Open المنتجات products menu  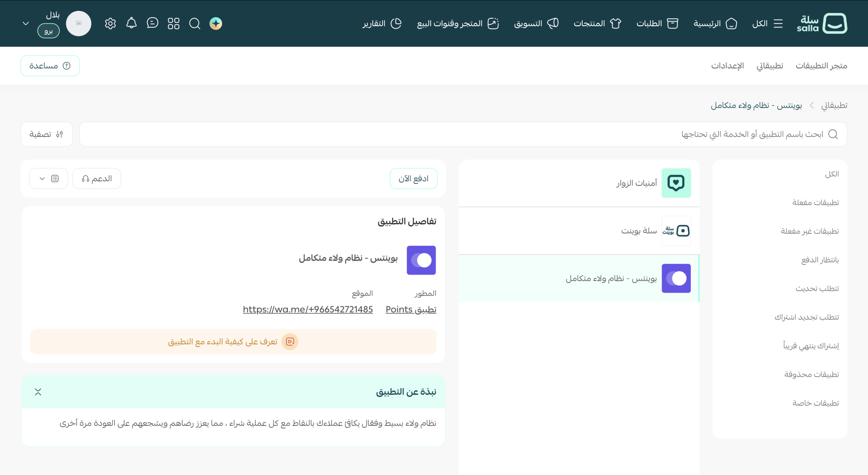(597, 23)
